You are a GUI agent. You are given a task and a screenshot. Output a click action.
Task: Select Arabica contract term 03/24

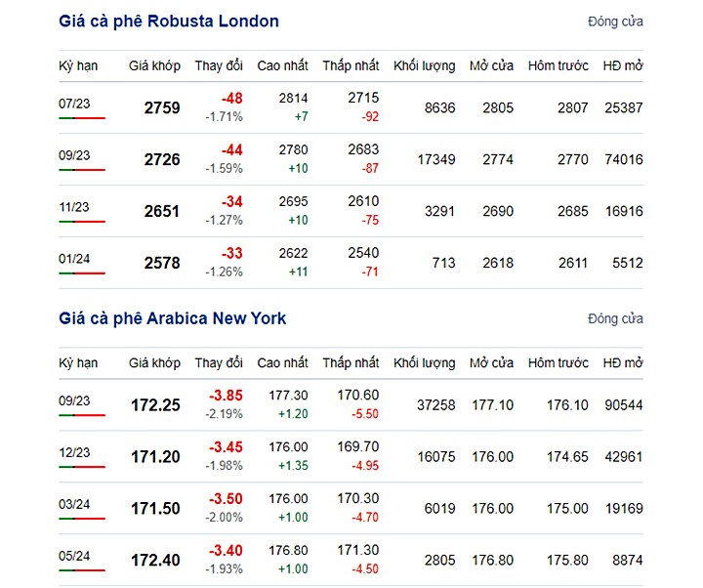click(x=74, y=504)
